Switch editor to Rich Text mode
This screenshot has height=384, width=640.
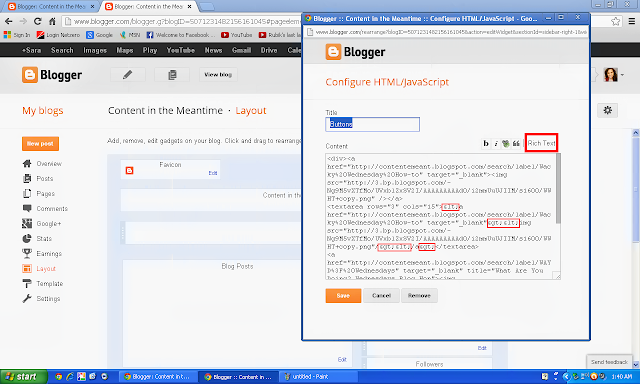(541, 143)
